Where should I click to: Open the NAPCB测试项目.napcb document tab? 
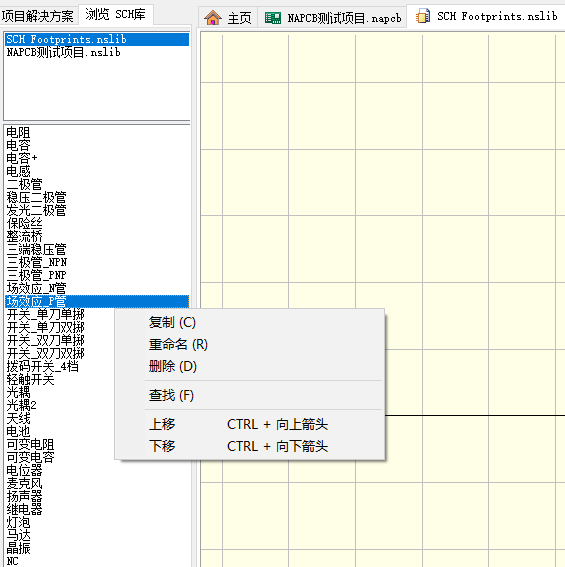[333, 18]
